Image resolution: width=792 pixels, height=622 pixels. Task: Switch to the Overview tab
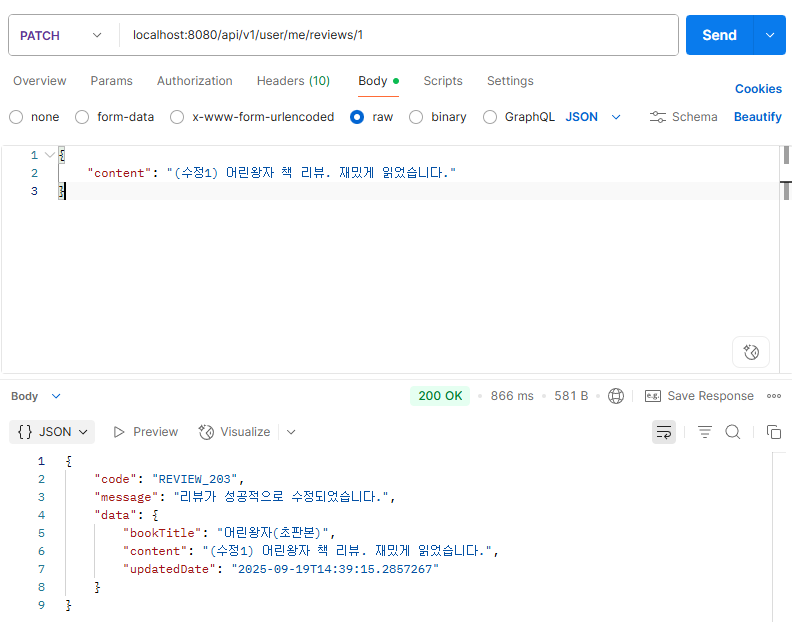(39, 81)
